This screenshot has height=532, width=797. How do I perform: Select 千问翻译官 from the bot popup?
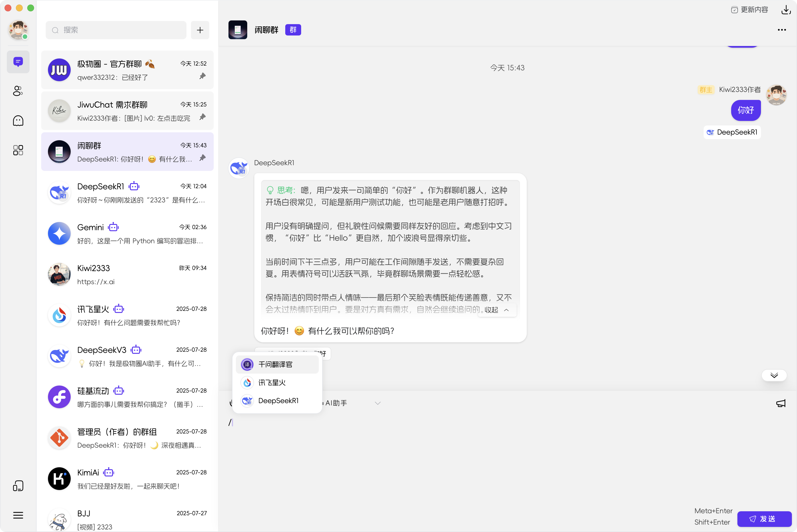(277, 365)
